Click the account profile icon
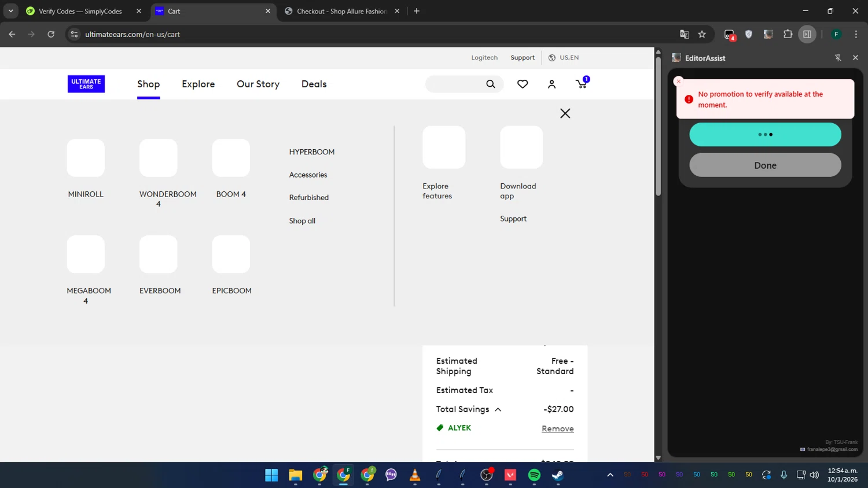This screenshot has height=488, width=868. coord(551,84)
